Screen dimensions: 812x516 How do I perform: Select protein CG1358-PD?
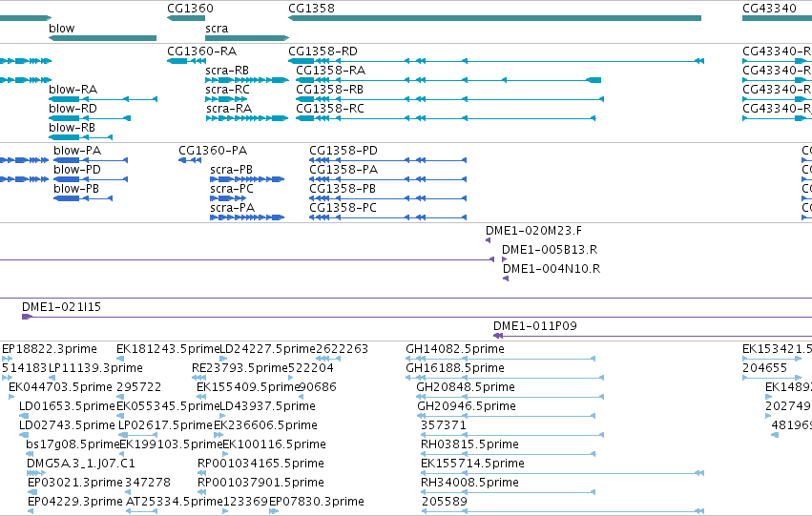[388, 160]
